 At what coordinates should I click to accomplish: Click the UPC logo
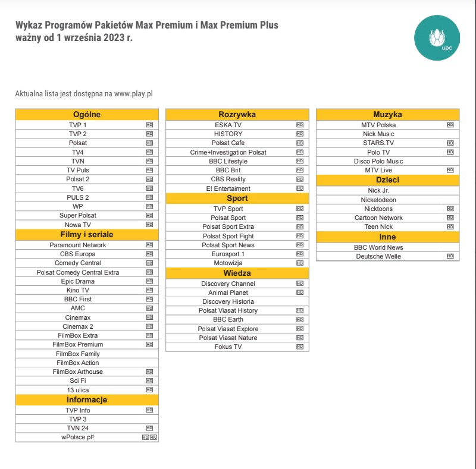click(437, 37)
